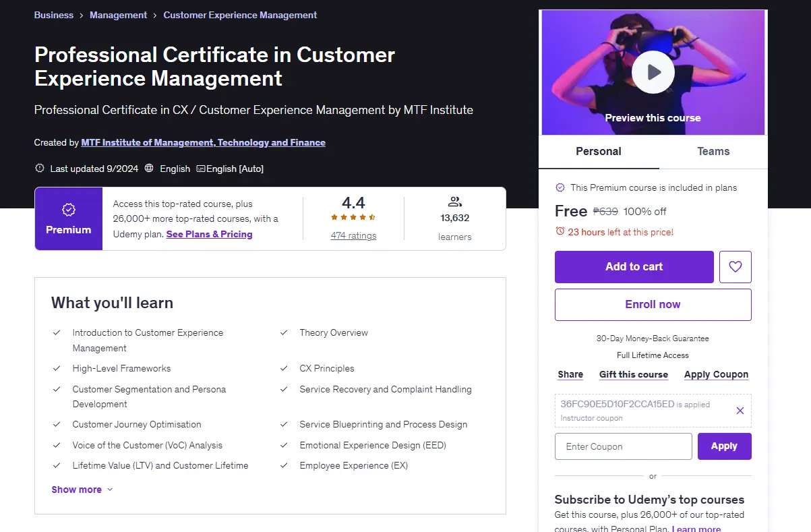Click the struck-through original price 639
This screenshot has width=811, height=532.
tap(605, 211)
